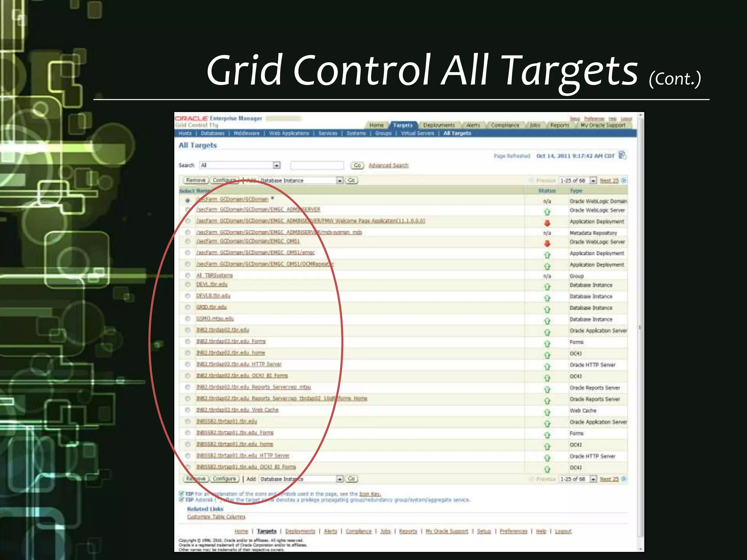Click status arrow for INB2.tbrdap02.tbr.edu Application Server
The image size is (747, 560).
(547, 332)
